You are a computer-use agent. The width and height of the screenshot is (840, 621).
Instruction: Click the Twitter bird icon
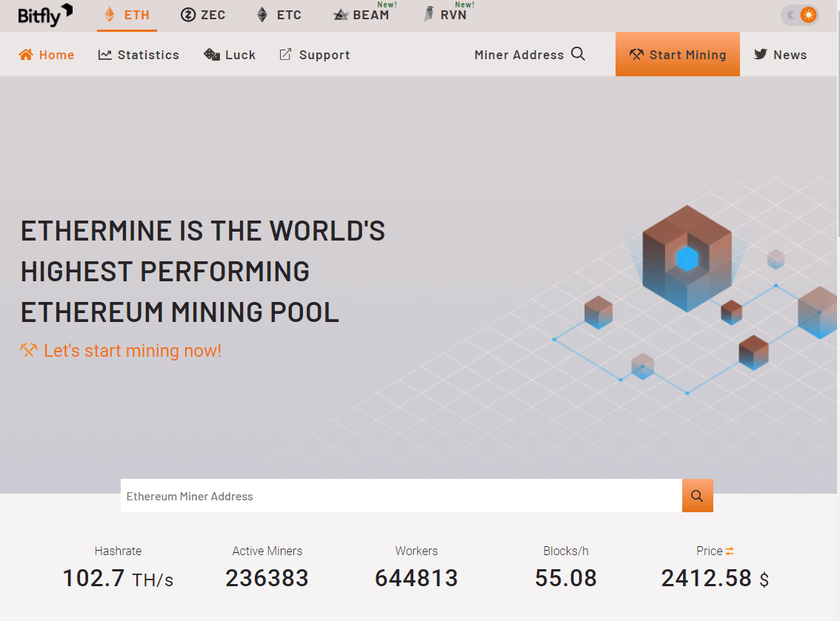(x=761, y=54)
